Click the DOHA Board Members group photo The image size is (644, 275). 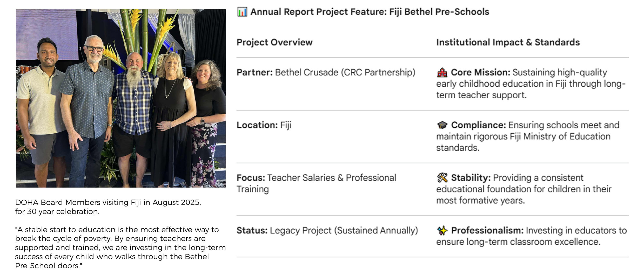coord(120,99)
